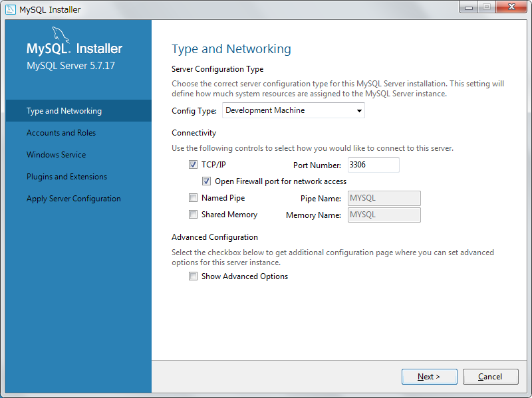
Task: Click the Pipe Name text field
Action: coord(384,198)
